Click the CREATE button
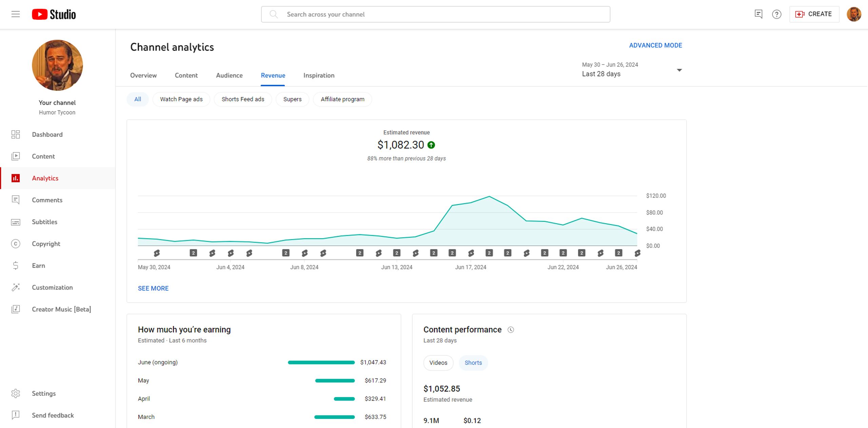868x428 pixels. pos(814,14)
